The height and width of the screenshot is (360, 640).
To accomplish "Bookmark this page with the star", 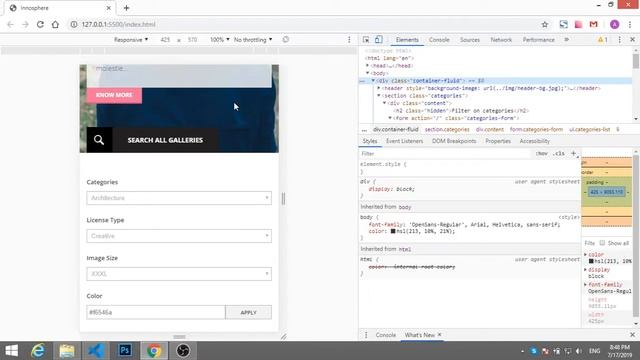I will point(544,24).
